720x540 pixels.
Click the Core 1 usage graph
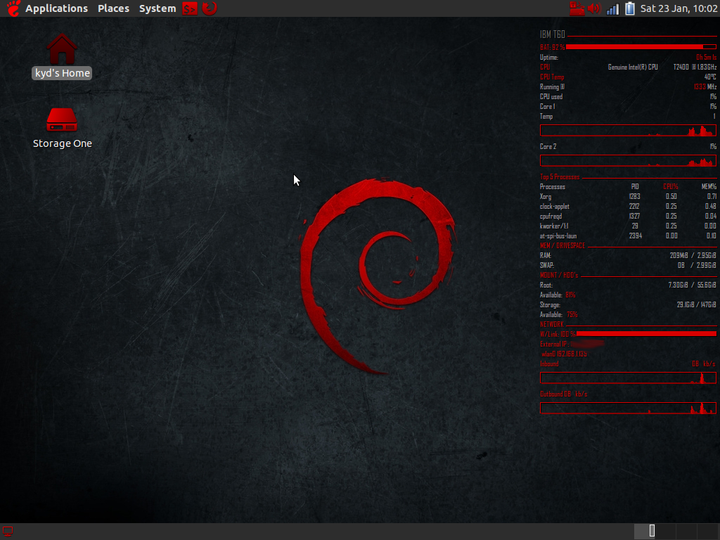click(x=628, y=130)
